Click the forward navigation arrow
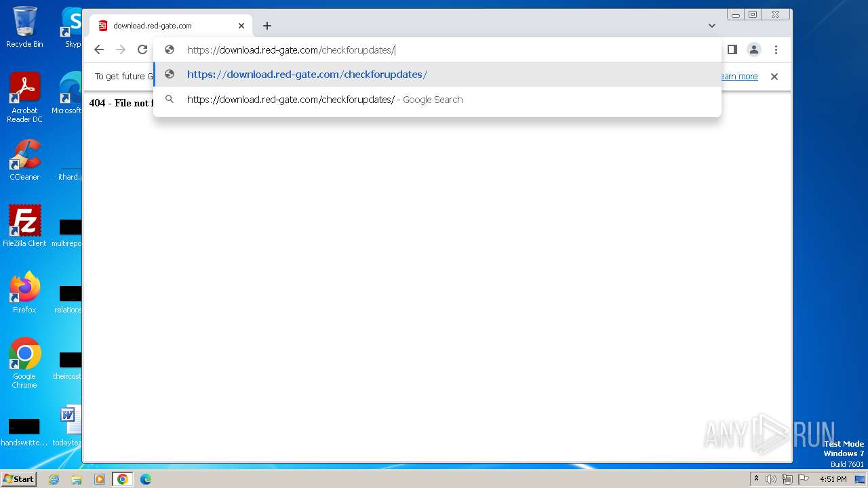 [x=121, y=49]
